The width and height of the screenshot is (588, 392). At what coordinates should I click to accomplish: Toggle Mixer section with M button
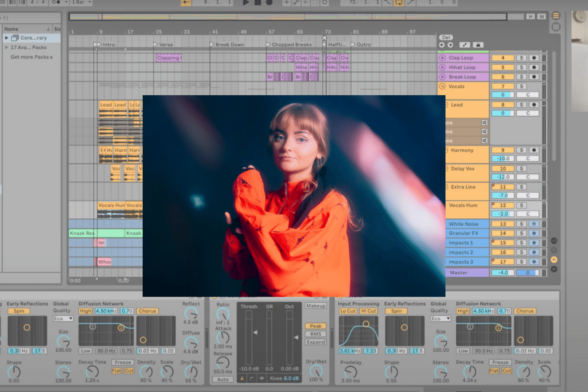pos(554,260)
